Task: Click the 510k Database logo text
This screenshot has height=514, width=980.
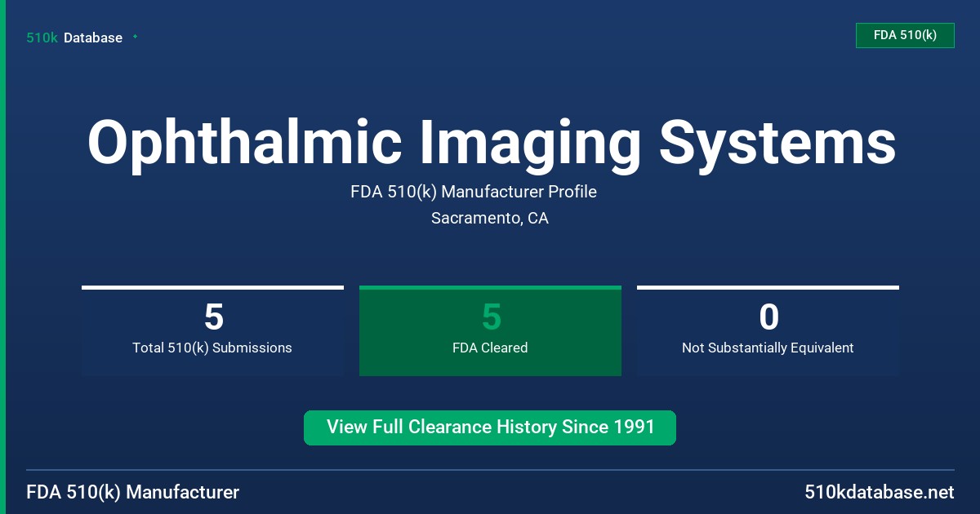Action: tap(74, 38)
